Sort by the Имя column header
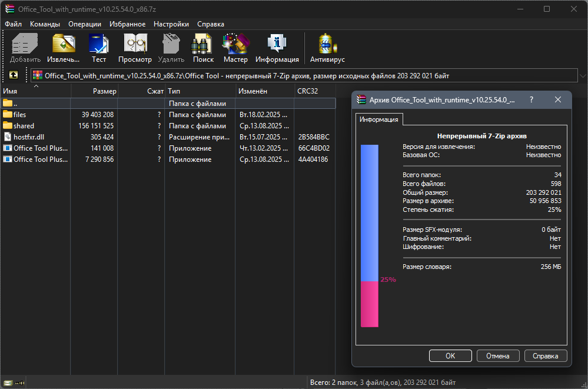 coord(35,91)
